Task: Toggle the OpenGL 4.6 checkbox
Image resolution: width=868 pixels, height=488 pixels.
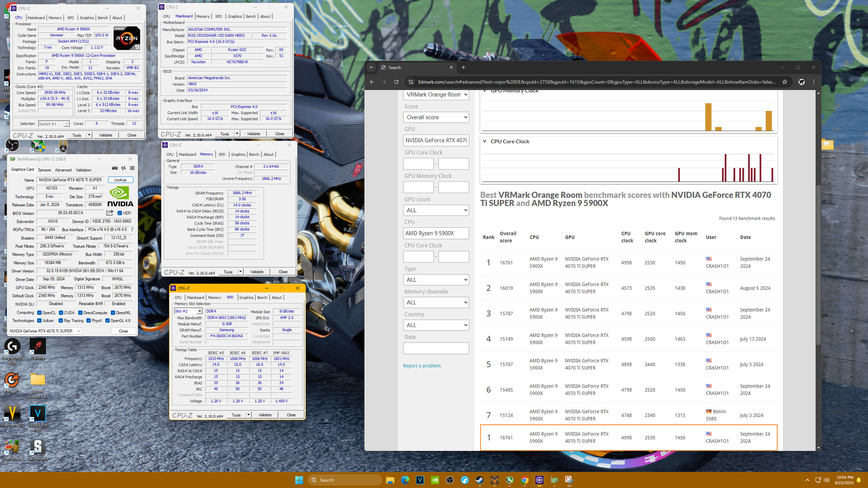Action: (108, 320)
